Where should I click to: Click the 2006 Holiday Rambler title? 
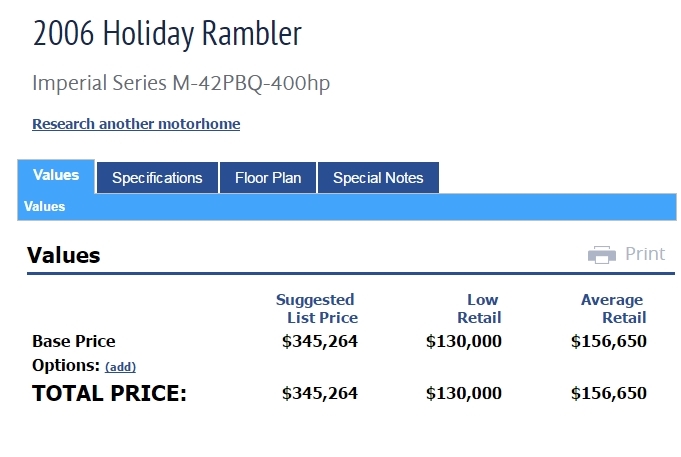click(x=167, y=35)
